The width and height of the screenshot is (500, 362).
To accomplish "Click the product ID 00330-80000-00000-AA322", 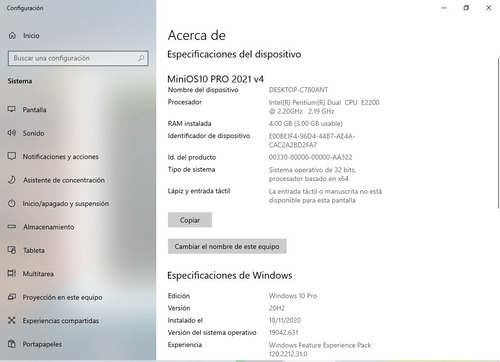I will click(x=310, y=157).
